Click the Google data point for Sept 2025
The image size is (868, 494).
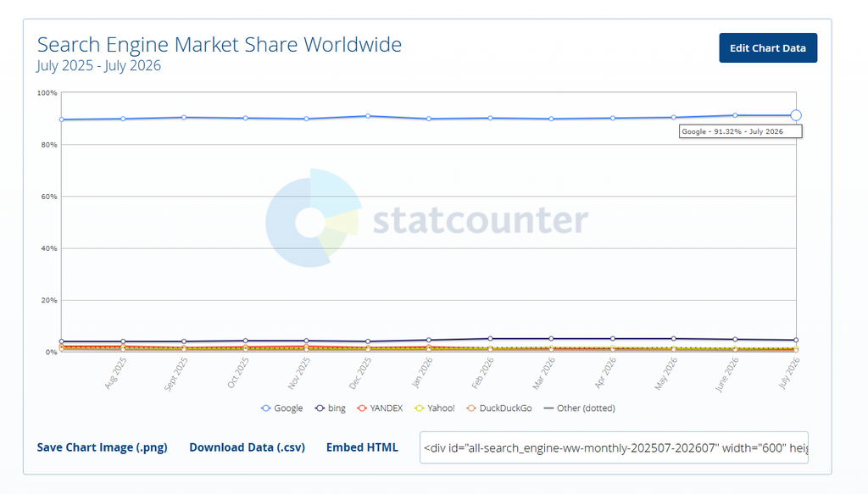tap(184, 117)
